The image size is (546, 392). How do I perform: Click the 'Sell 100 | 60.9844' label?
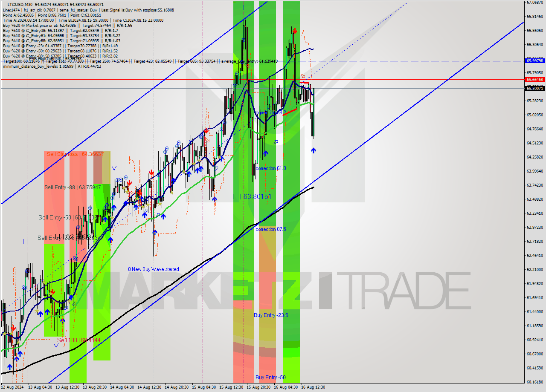point(79,340)
